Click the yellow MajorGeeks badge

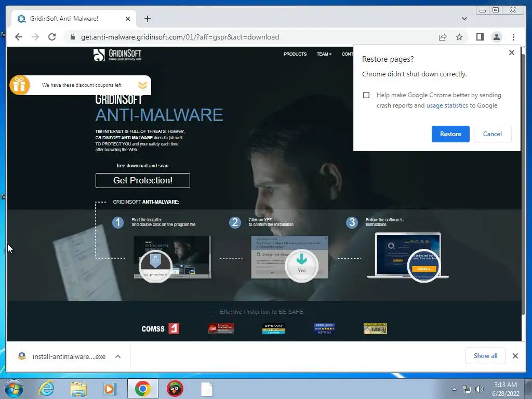pyautogui.click(x=375, y=328)
